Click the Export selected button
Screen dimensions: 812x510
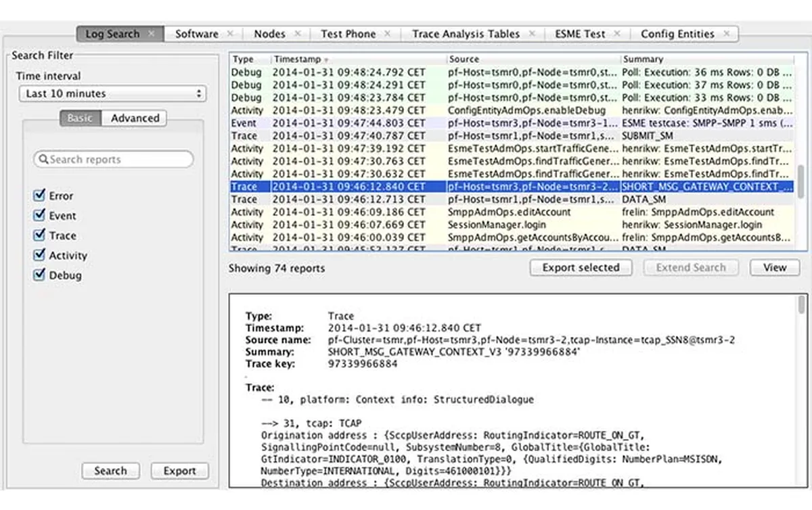click(x=581, y=268)
